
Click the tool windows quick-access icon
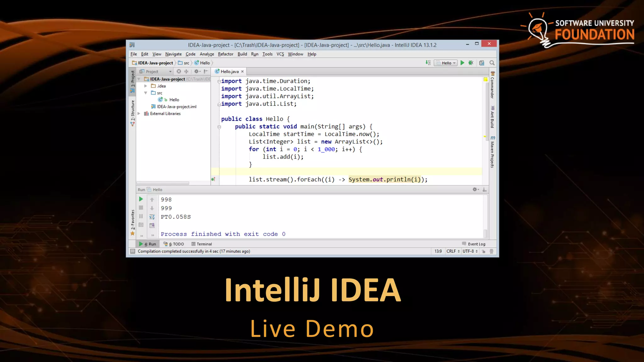pos(133,251)
